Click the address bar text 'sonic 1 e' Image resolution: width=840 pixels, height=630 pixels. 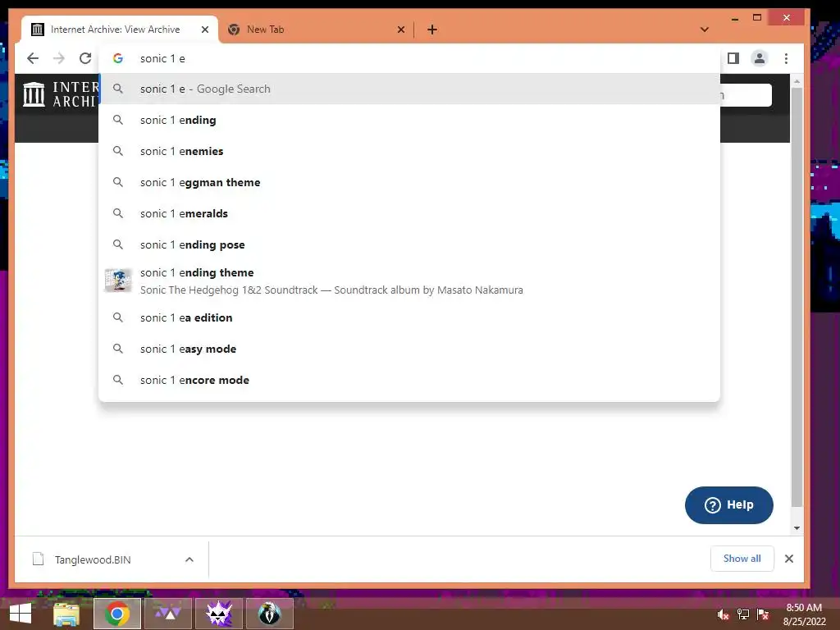tap(163, 58)
